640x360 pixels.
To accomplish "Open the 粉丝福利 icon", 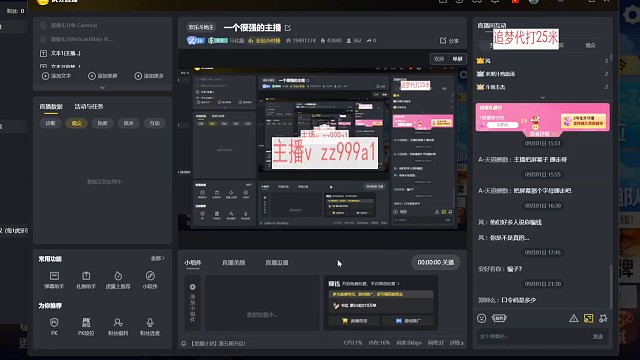I will 118,326.
